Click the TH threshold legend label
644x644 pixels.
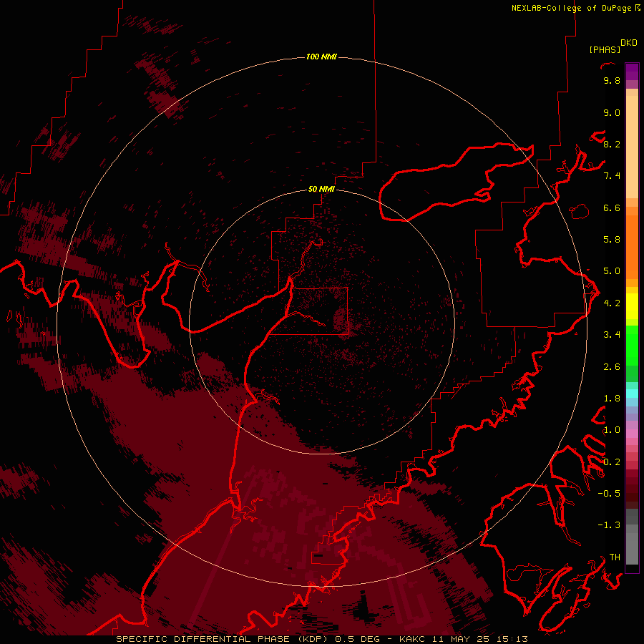click(x=615, y=557)
